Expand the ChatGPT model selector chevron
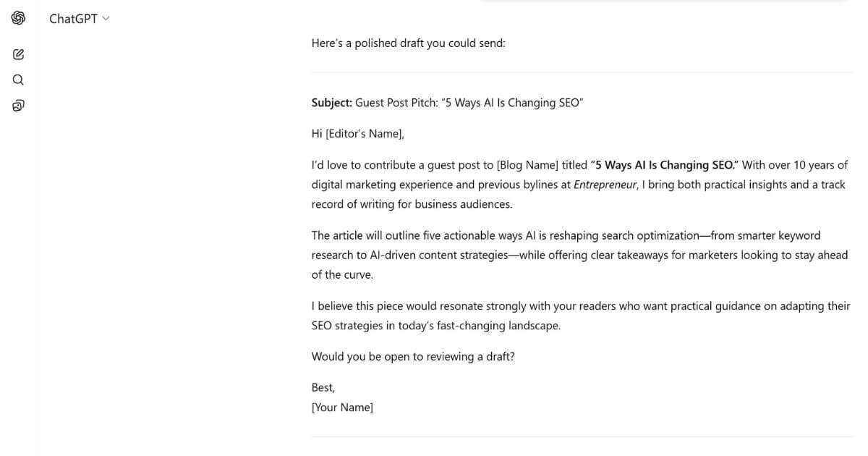 pyautogui.click(x=106, y=18)
